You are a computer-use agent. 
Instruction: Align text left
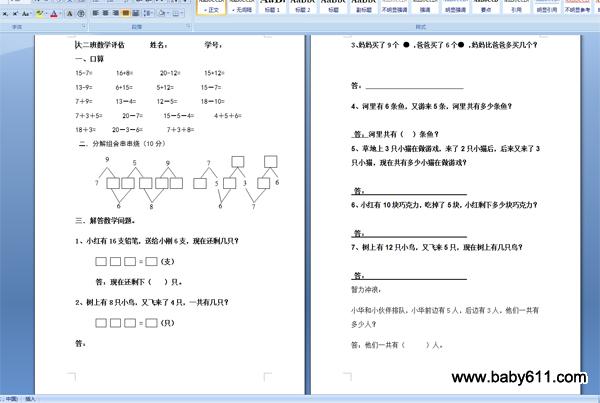pyautogui.click(x=96, y=13)
